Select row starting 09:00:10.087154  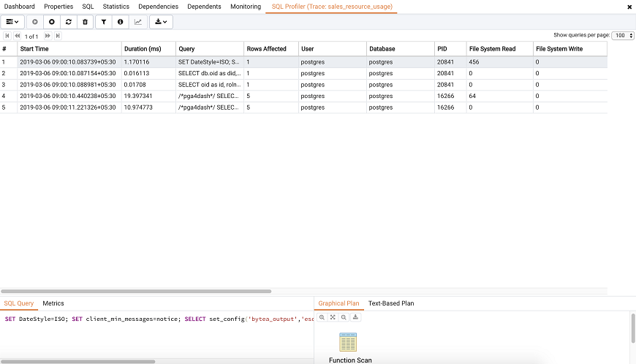(303, 73)
